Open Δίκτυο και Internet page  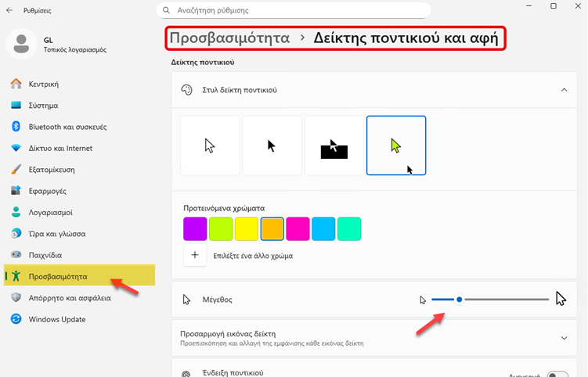pos(60,148)
